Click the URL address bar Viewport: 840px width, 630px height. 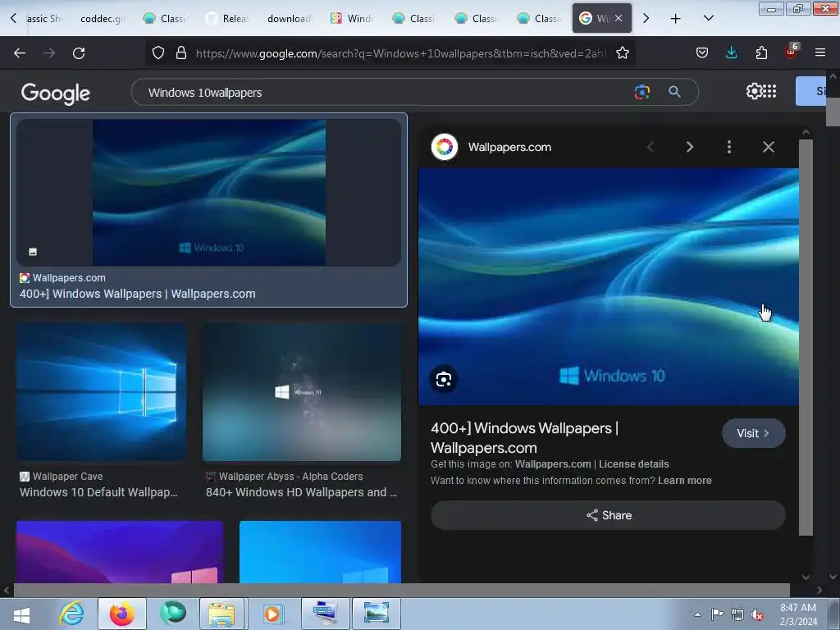(x=402, y=53)
